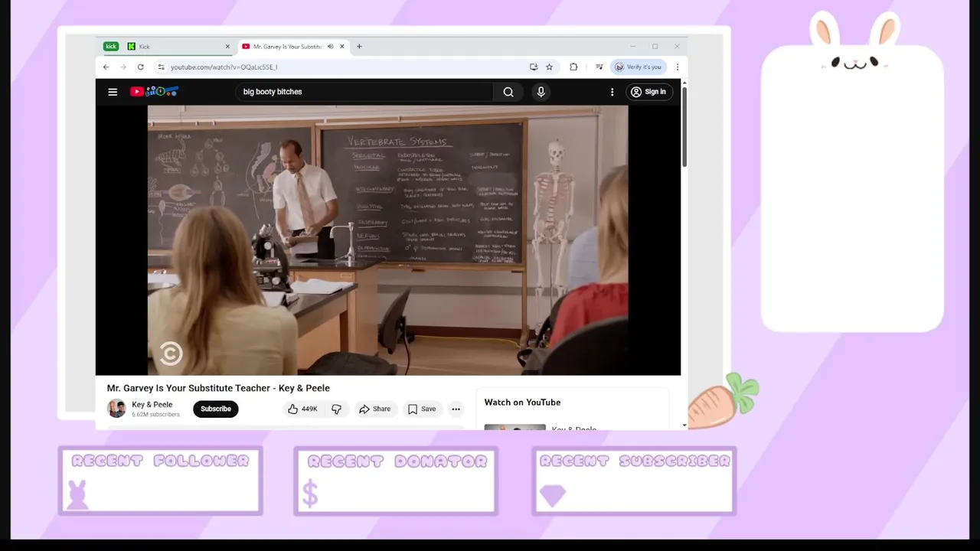Start voice search with microphone icon
This screenshot has height=551, width=980.
541,92
